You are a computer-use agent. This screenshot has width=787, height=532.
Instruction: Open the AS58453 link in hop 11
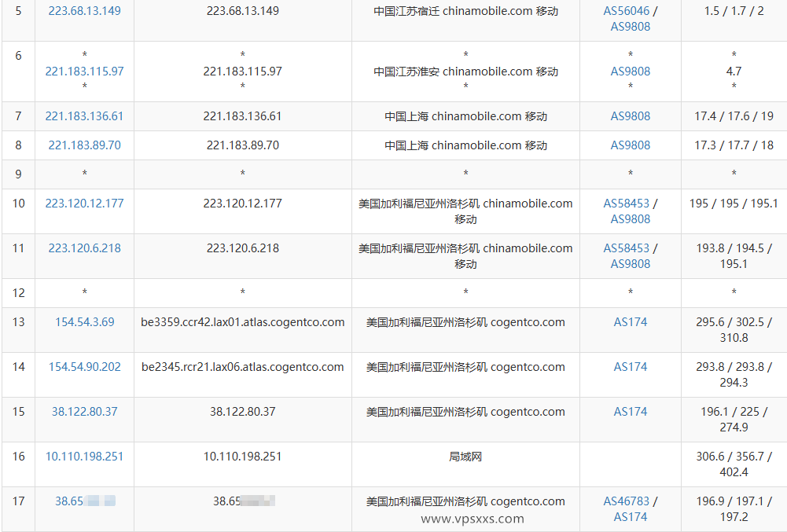pos(626,248)
